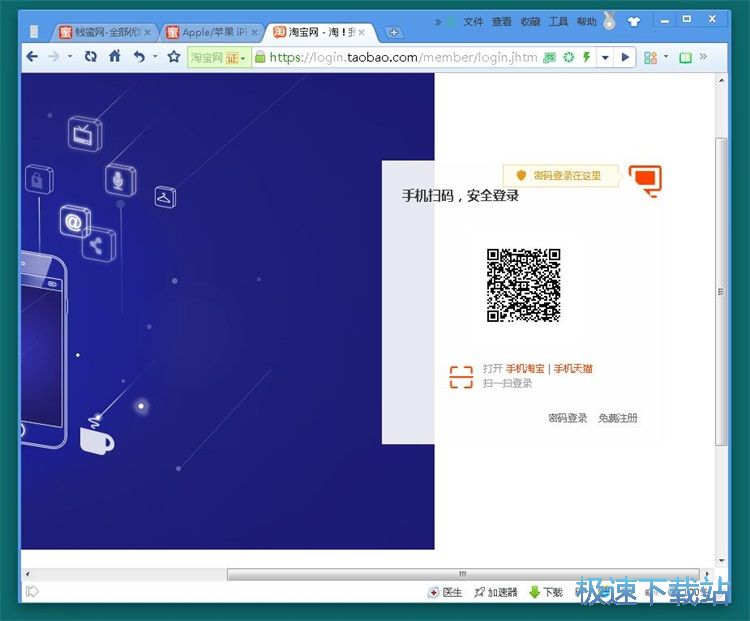Open the 手机淘宝 link

(525, 368)
